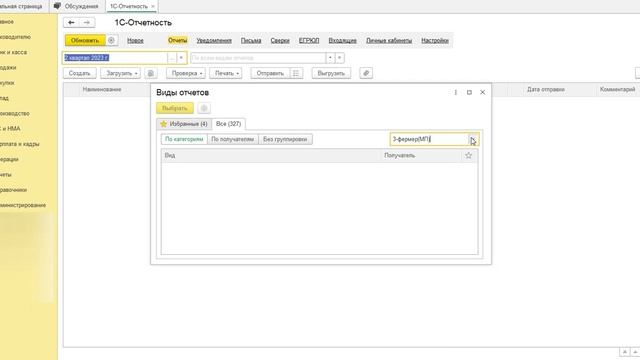The height and width of the screenshot is (360, 640).
Task: Click the star on Избранные tab
Action: [164, 124]
